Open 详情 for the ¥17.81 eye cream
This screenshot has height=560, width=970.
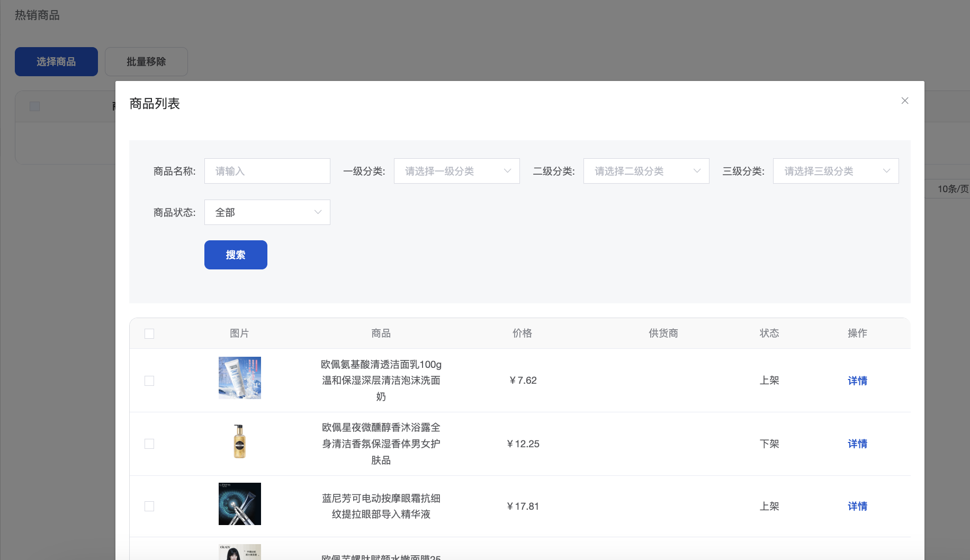pos(857,506)
